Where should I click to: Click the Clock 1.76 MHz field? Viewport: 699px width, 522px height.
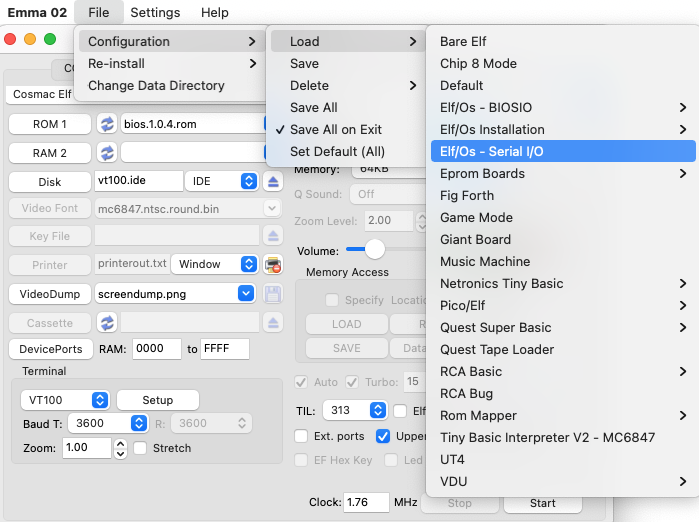point(366,502)
